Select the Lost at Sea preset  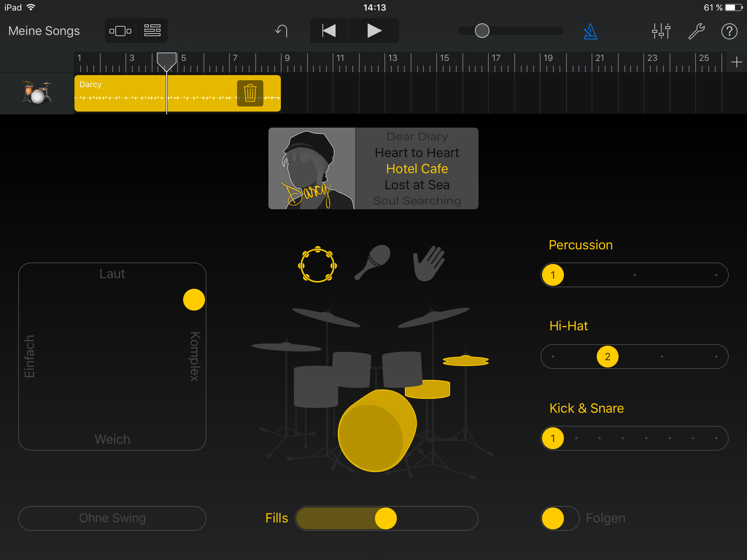pyautogui.click(x=417, y=185)
